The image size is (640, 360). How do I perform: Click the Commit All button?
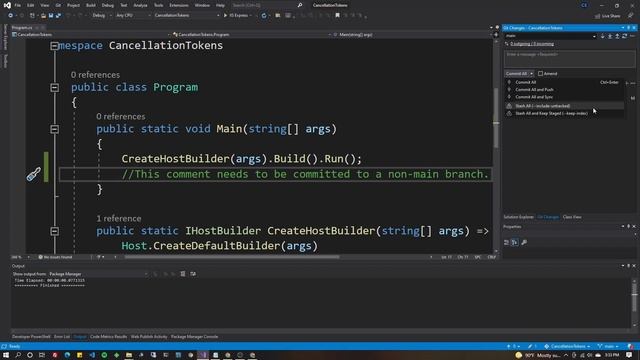coord(517,73)
